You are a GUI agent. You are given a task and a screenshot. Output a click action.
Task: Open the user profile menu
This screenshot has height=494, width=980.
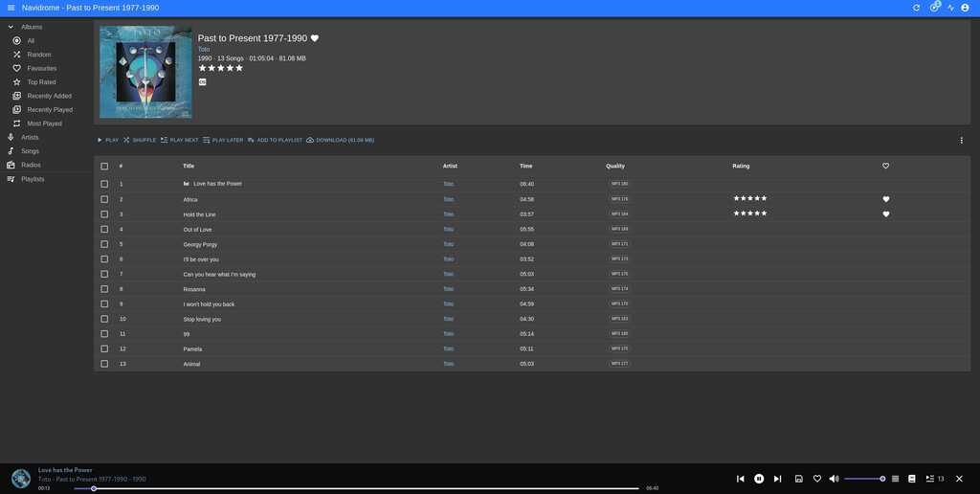pos(965,8)
